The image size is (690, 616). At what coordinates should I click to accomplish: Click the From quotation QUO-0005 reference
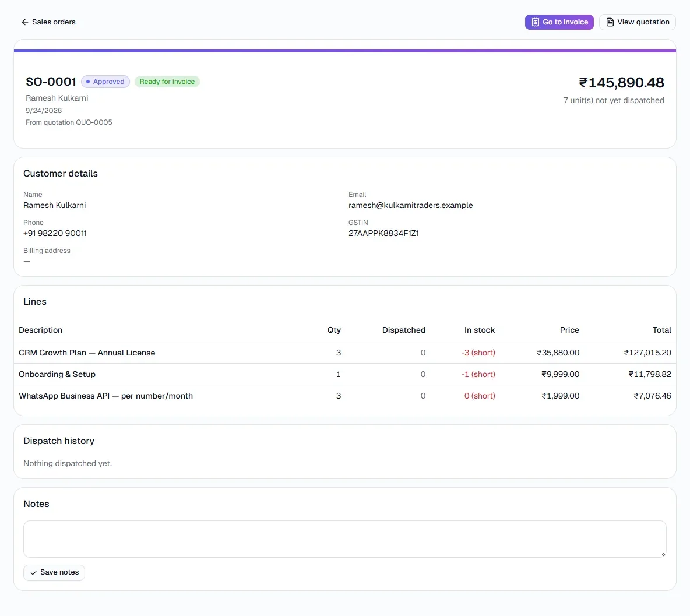tap(69, 122)
